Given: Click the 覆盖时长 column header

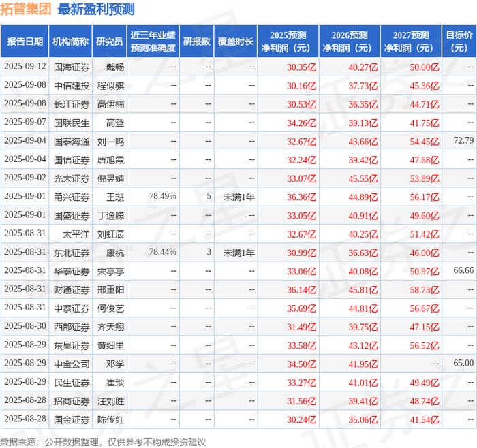Looking at the screenshot, I should point(236,42).
